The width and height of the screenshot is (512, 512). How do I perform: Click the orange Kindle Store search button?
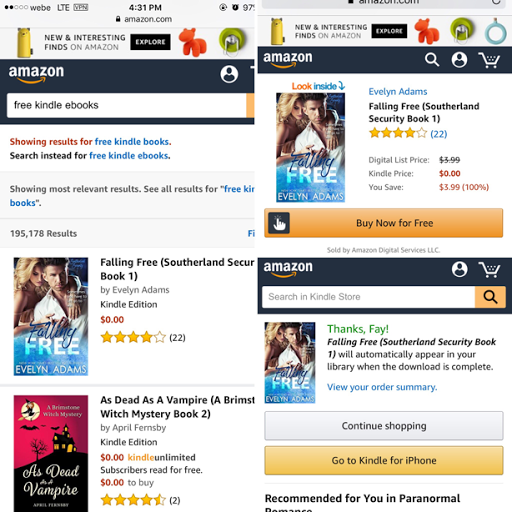pos(490,297)
